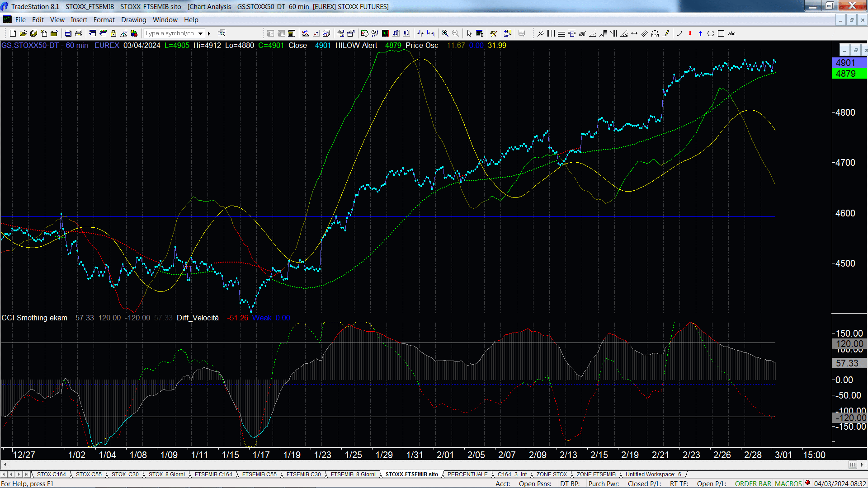Viewport: 868px width, 488px height.
Task: Switch to the FTSEMIB C30 tab
Action: 303,474
